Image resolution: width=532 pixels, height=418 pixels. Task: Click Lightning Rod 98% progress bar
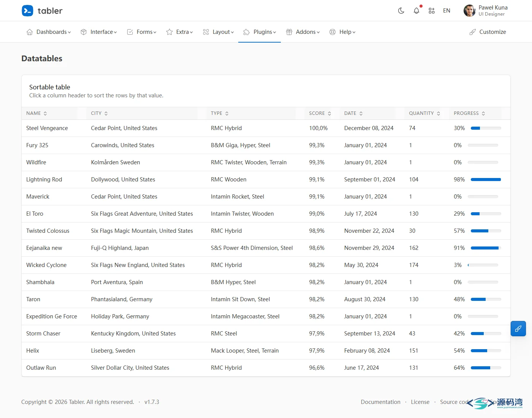(x=486, y=180)
